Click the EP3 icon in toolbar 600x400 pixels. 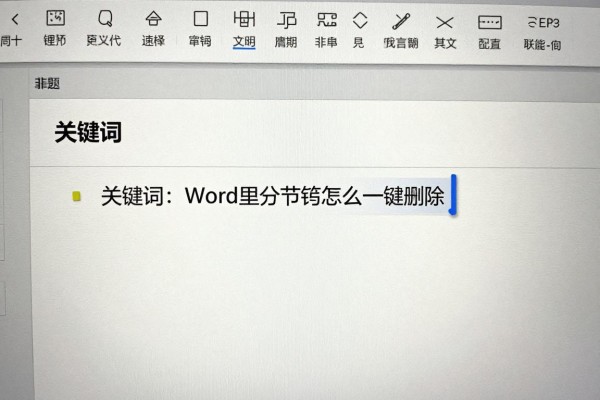coord(543,23)
